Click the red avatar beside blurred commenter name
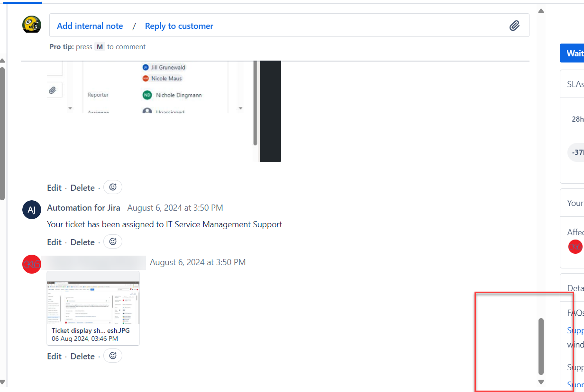 pos(32,264)
